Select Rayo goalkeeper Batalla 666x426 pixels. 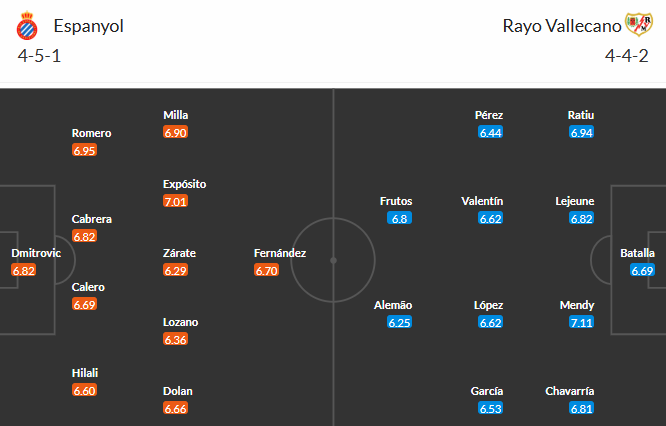click(x=636, y=253)
